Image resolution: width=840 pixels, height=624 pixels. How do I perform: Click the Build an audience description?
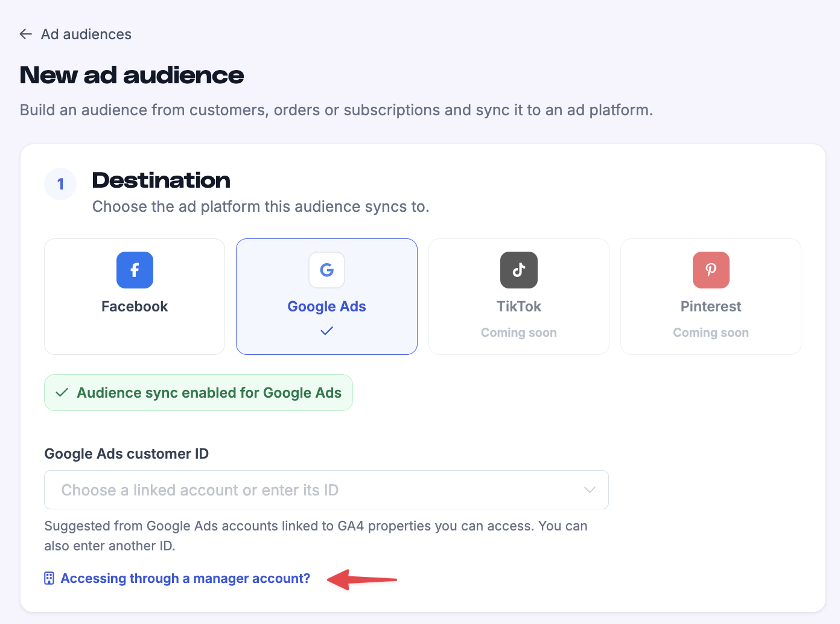(336, 110)
